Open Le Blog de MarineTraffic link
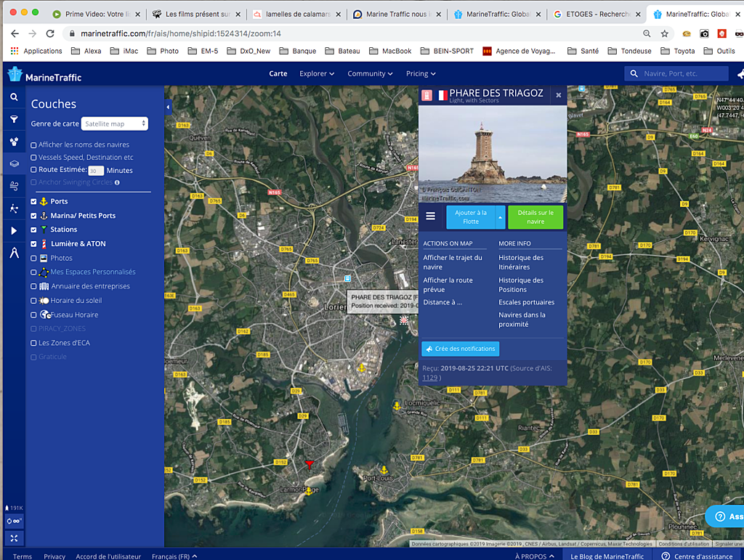Viewport: 744px width, 560px height. (x=607, y=556)
